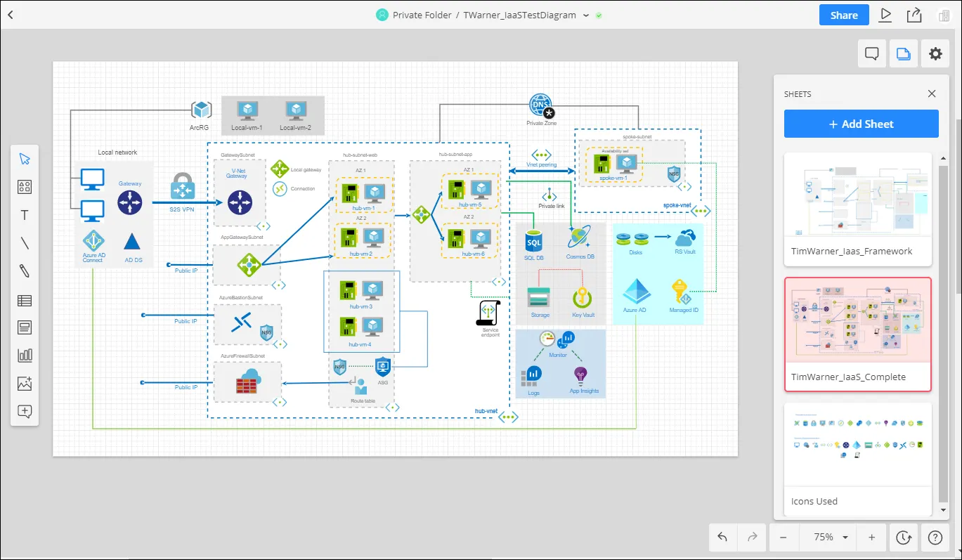Image resolution: width=962 pixels, height=560 pixels.
Task: Toggle the sheets panel icon
Action: (904, 53)
